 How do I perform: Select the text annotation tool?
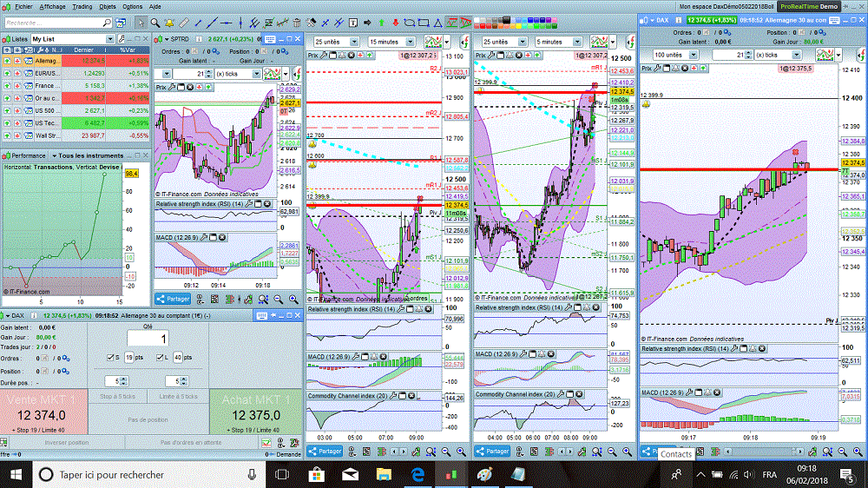tap(353, 23)
